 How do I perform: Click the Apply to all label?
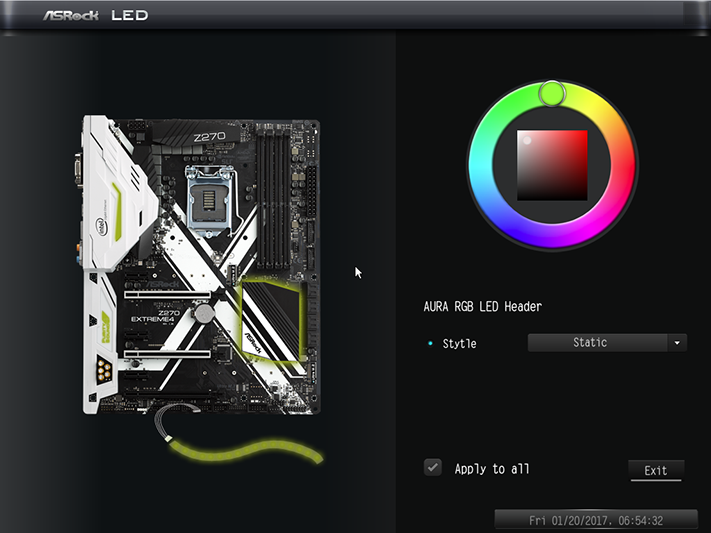(x=492, y=469)
